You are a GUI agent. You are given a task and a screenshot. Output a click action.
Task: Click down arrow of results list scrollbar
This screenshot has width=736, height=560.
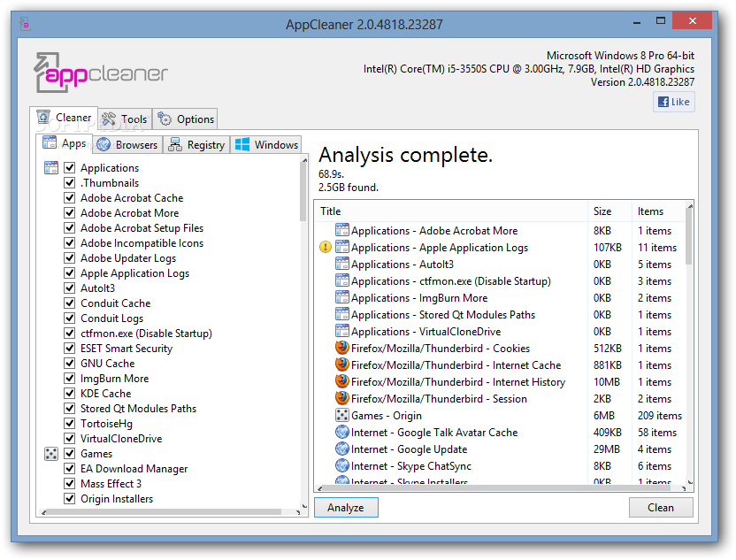click(x=689, y=481)
